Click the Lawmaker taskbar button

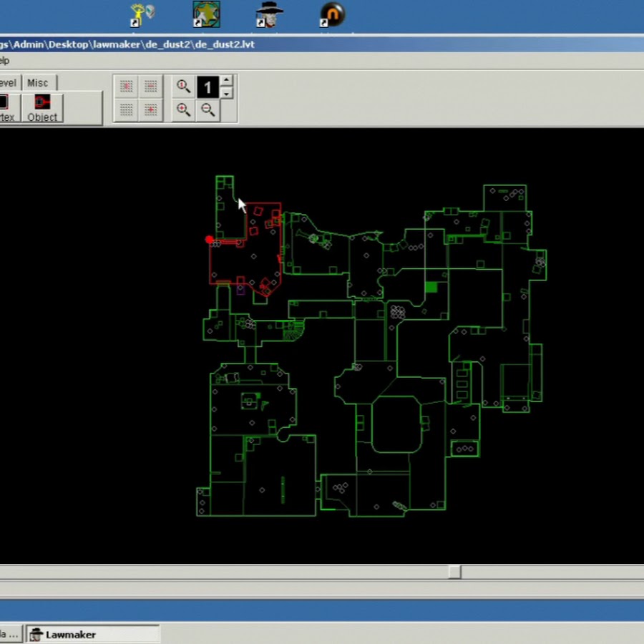[x=93, y=635]
